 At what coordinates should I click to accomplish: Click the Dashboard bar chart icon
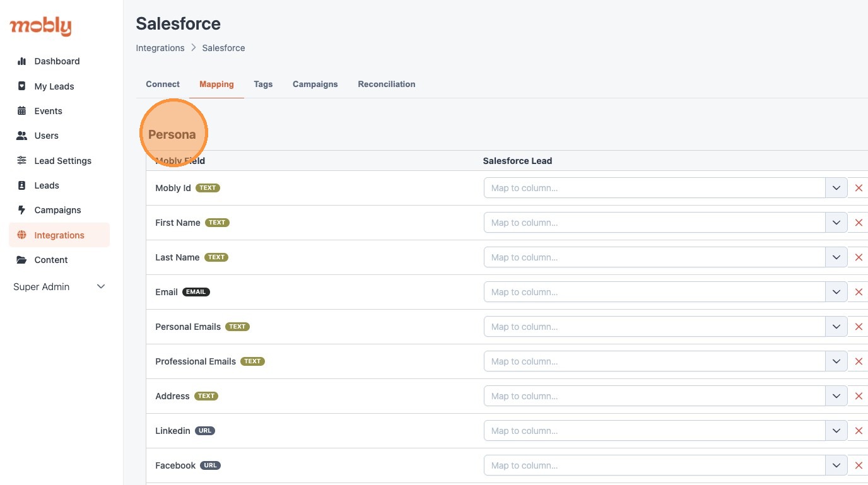[22, 61]
